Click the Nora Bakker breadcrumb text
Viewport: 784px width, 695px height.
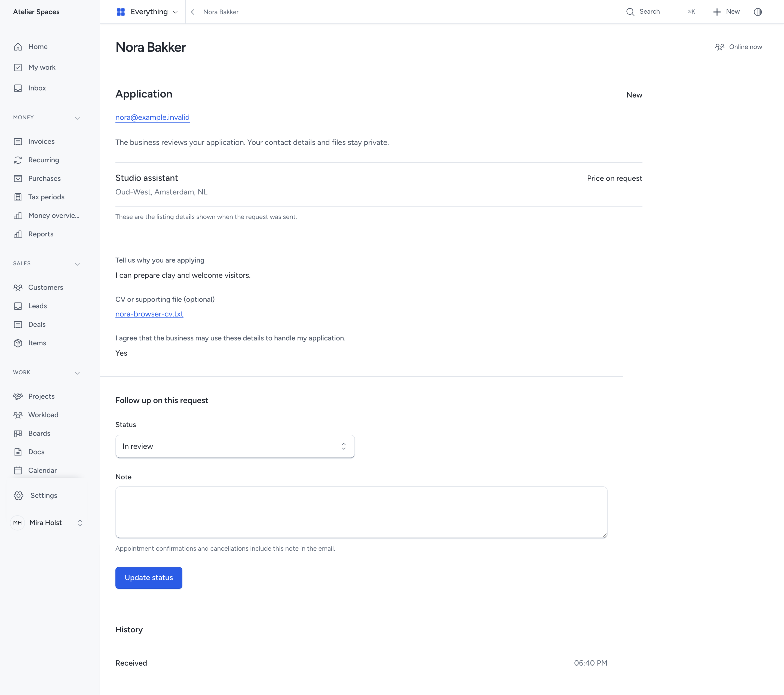[x=221, y=12]
